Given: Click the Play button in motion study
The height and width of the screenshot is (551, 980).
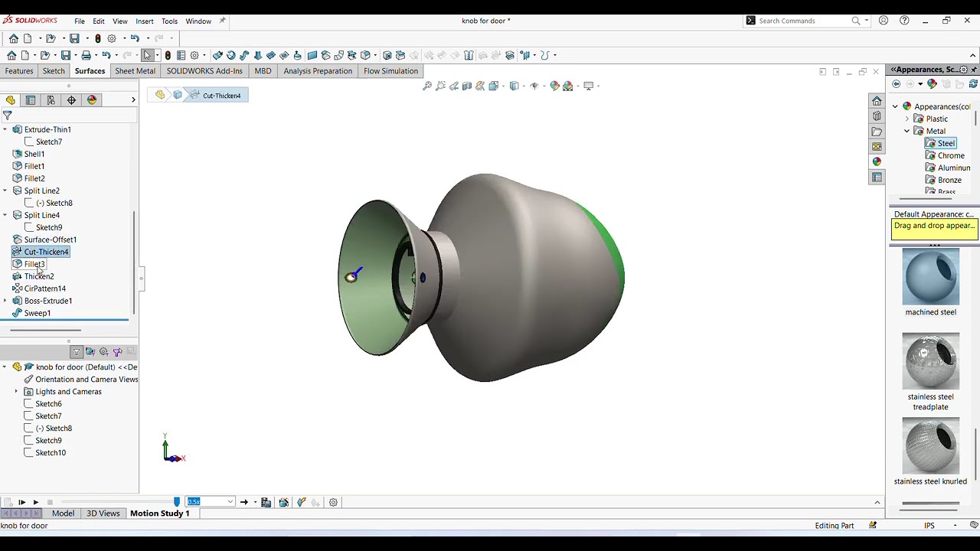Looking at the screenshot, I should 35,502.
